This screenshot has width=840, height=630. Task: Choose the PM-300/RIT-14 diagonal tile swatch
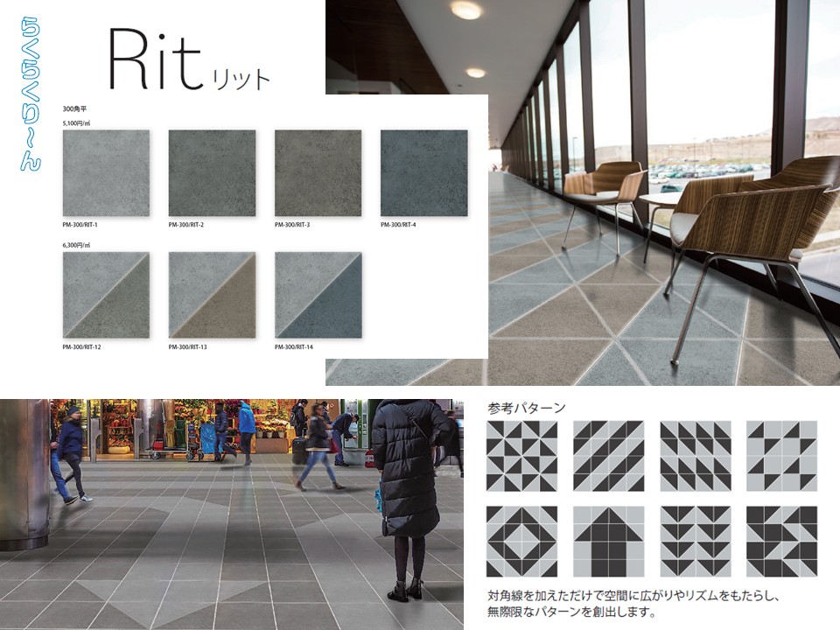coord(318,296)
